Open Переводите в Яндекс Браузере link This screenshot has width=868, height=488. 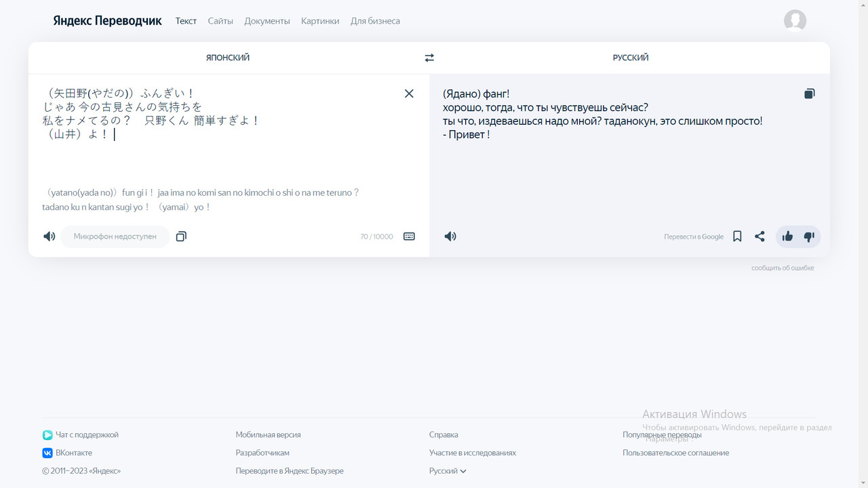tap(290, 471)
